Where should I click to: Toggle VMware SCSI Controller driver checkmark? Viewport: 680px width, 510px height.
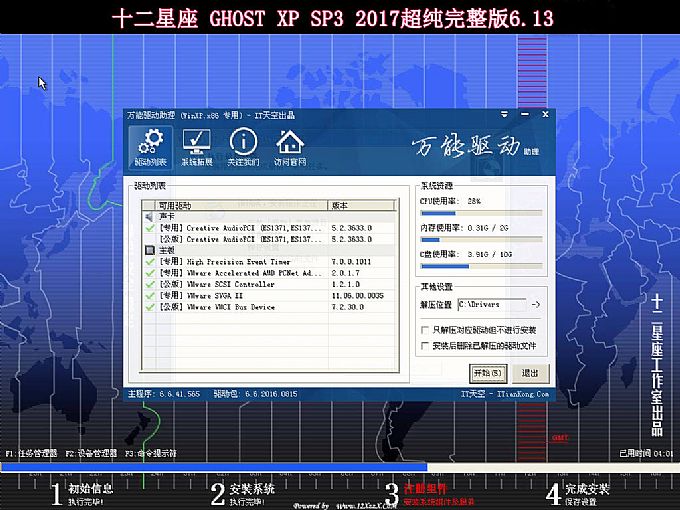[x=150, y=284]
